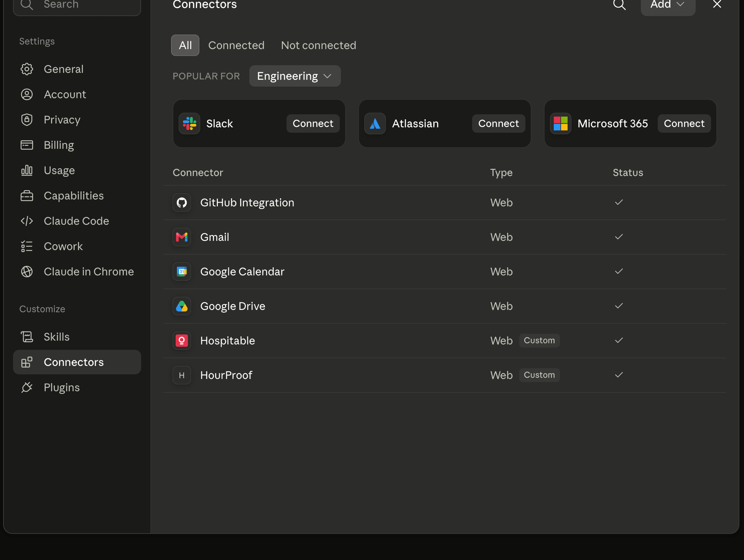The width and height of the screenshot is (744, 560).
Task: Open the Billing page
Action: click(77, 145)
